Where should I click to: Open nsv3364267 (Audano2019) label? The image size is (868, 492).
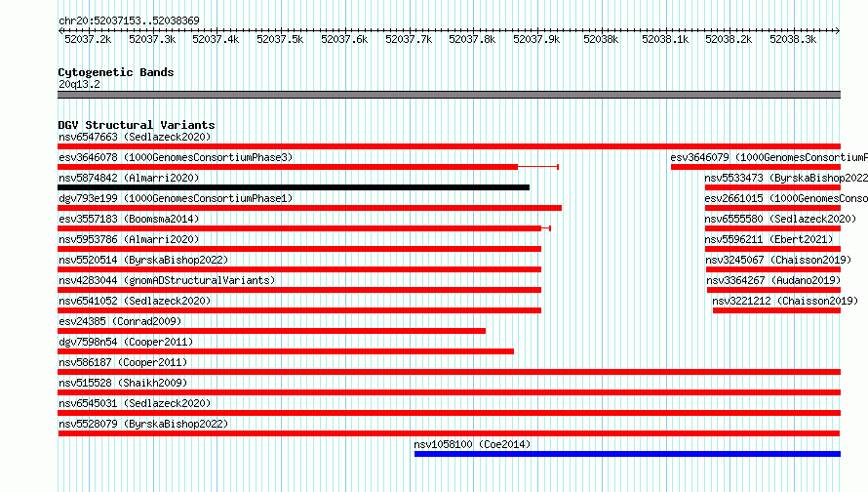[x=774, y=280]
